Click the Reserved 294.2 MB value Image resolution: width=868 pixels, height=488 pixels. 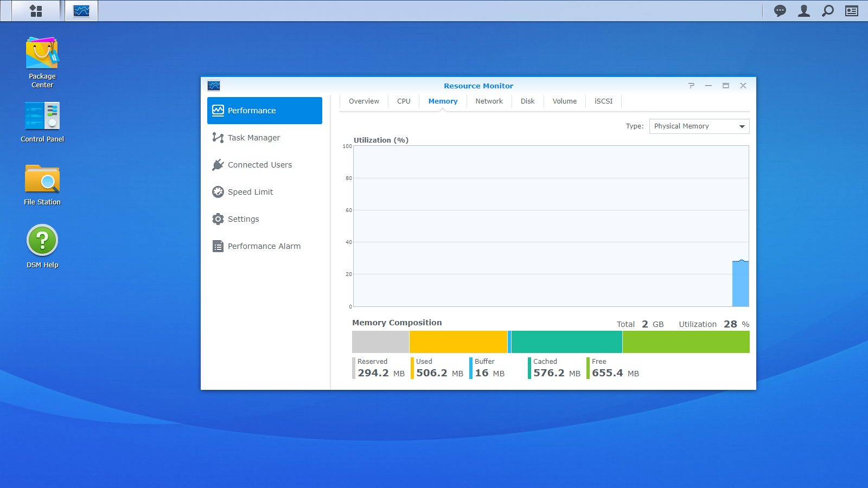[381, 373]
